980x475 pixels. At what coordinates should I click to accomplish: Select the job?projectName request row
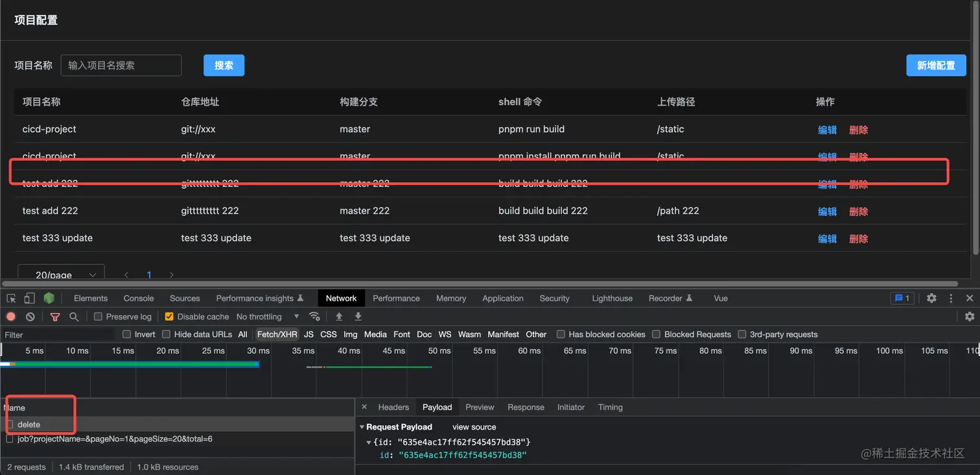[x=177, y=439]
